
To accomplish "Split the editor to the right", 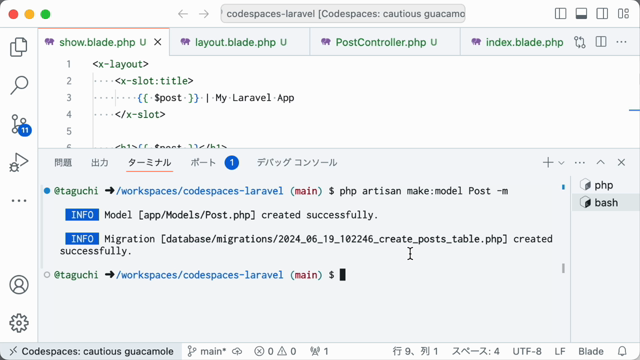I will [x=601, y=42].
